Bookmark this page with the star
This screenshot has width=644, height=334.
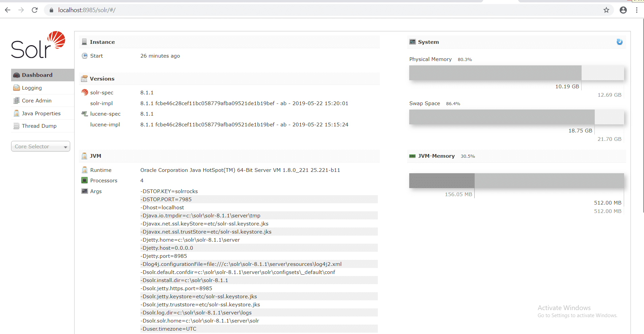(606, 10)
